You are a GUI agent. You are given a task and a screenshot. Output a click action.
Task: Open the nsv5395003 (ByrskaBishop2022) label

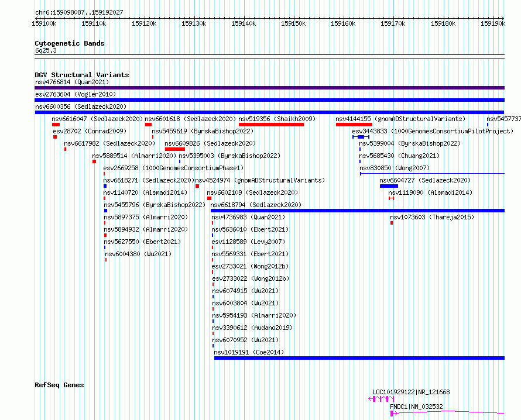(x=229, y=156)
